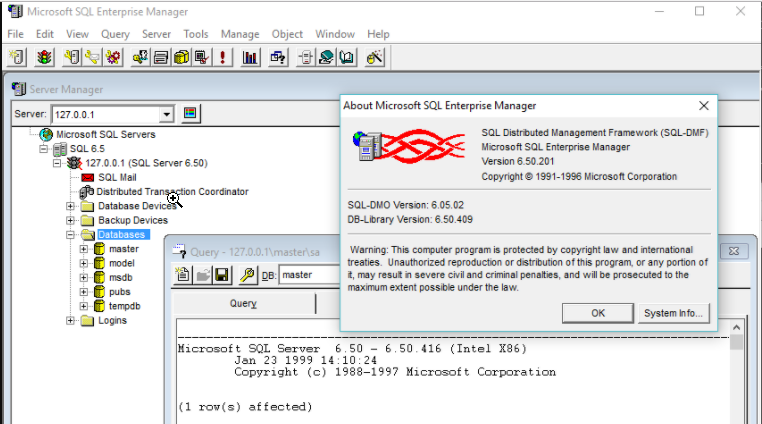
Task: Open the Server 127.0.0.1 dropdown arrow
Action: tap(166, 114)
